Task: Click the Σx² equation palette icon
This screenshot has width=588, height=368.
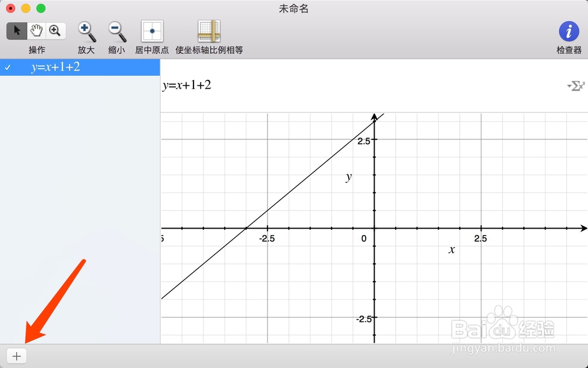Action: pos(576,85)
